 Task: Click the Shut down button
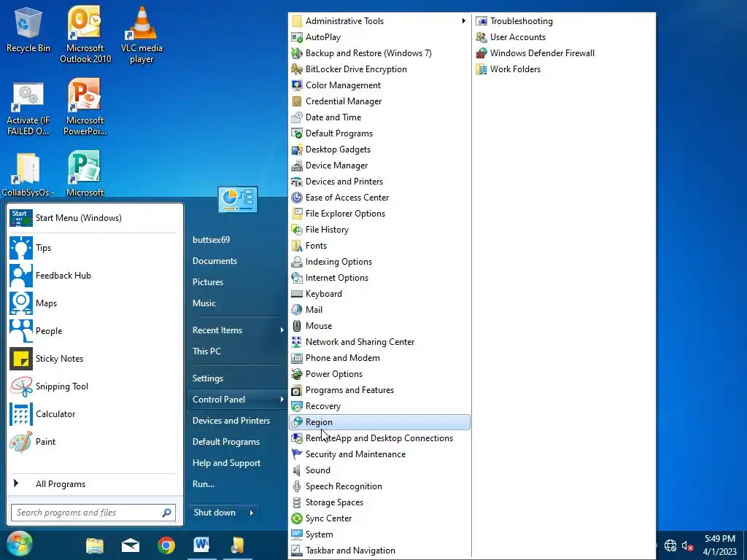(215, 513)
